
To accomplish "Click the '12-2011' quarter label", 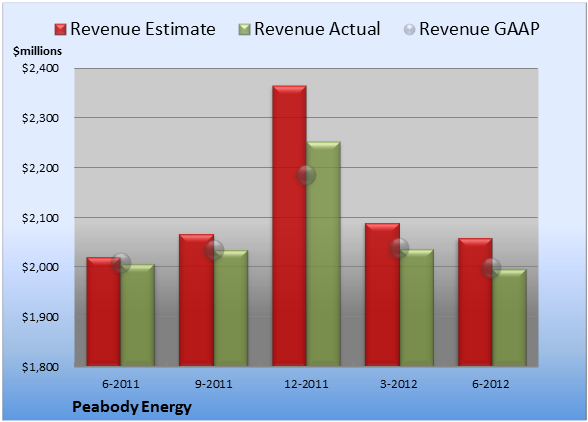I will [306, 384].
